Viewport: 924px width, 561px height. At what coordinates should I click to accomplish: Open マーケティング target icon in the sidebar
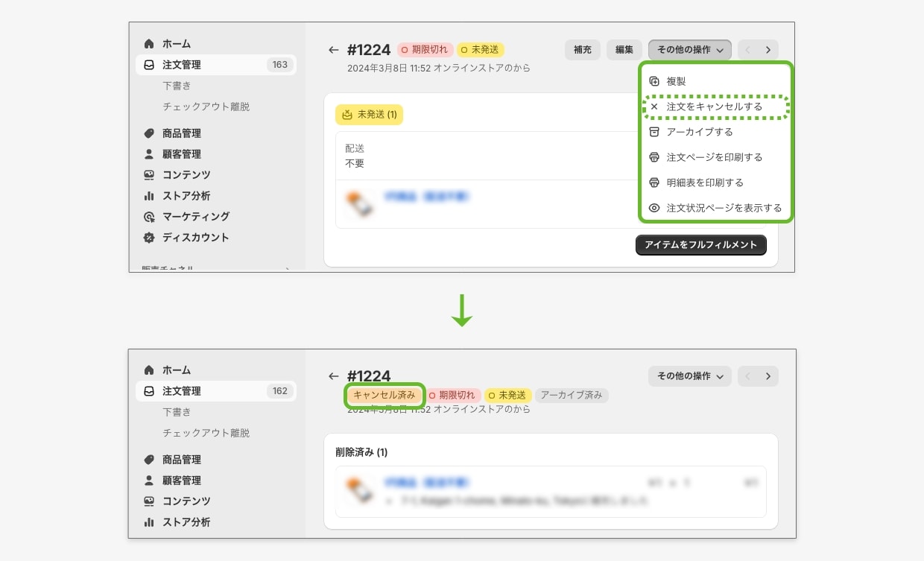click(x=149, y=217)
